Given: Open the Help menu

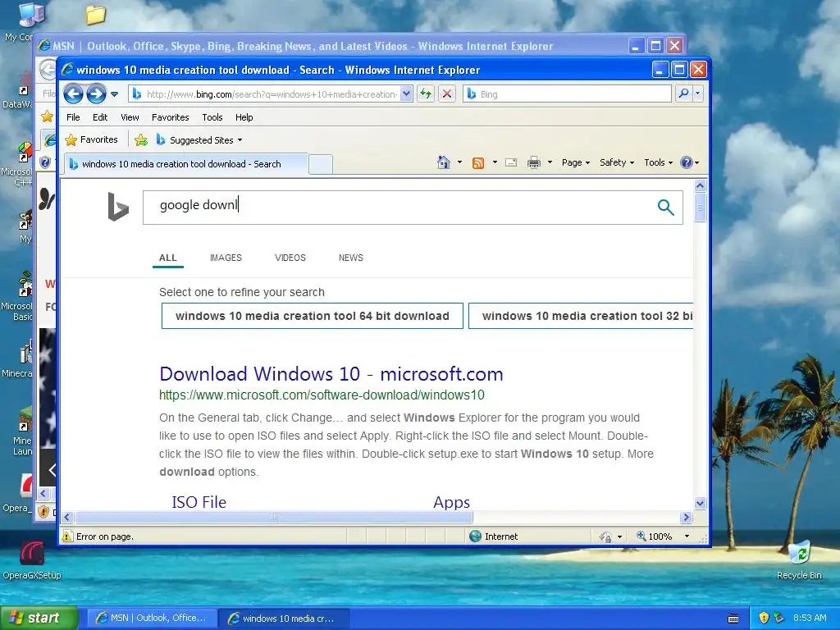Looking at the screenshot, I should [x=244, y=117].
